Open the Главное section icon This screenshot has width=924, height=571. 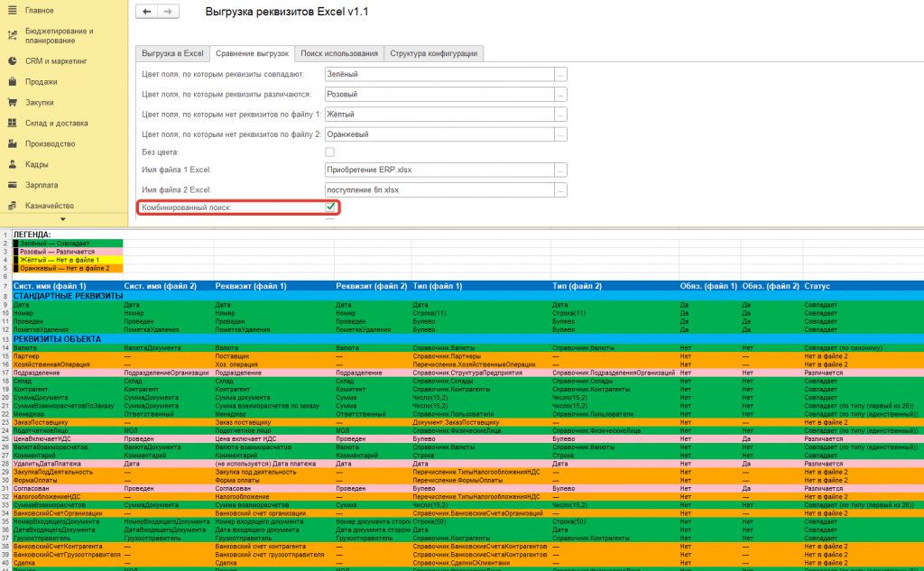(x=12, y=10)
